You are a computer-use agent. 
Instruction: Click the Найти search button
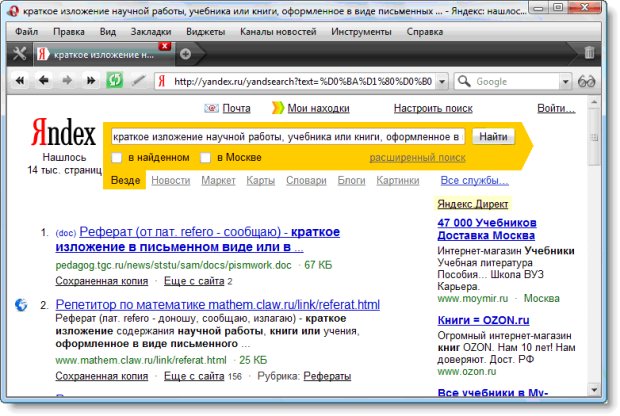pos(493,136)
